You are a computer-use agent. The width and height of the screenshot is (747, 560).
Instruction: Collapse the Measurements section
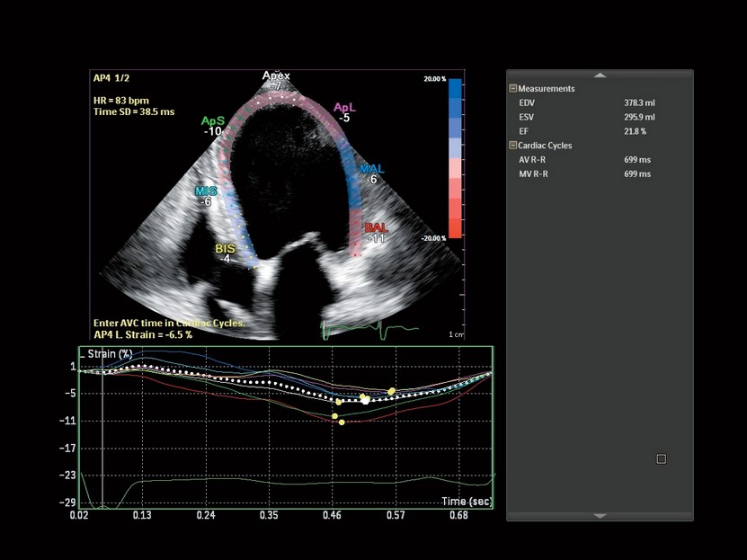[513, 89]
